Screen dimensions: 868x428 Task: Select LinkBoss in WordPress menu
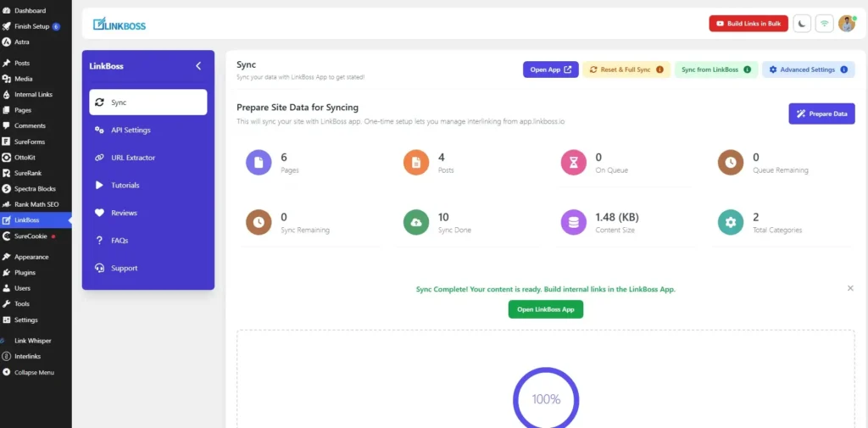(x=36, y=220)
